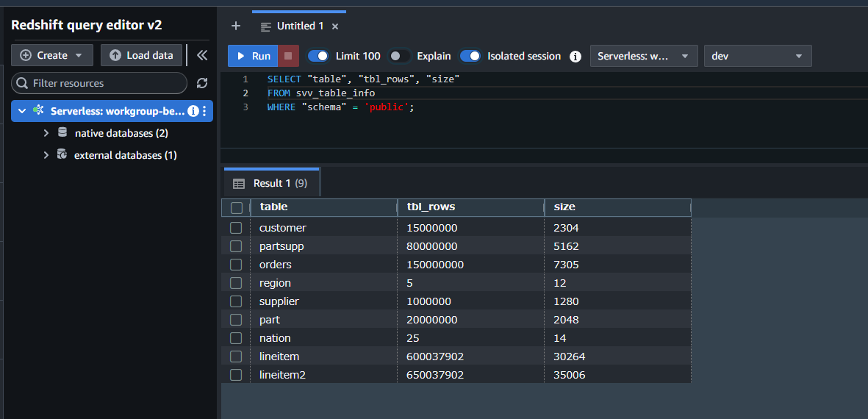Toggle the Explain switch
Screen dimensions: 868x419
click(x=399, y=56)
